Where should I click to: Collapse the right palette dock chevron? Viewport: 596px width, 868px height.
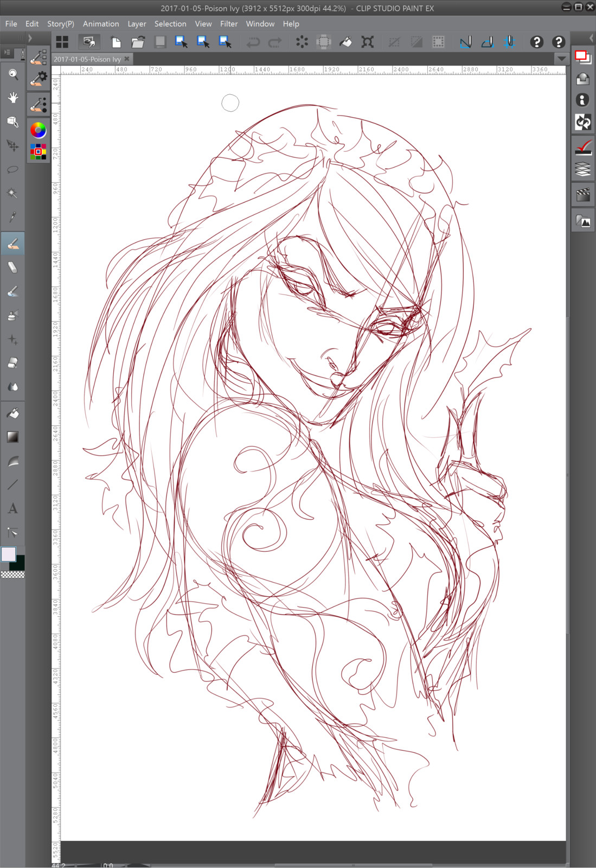click(591, 38)
